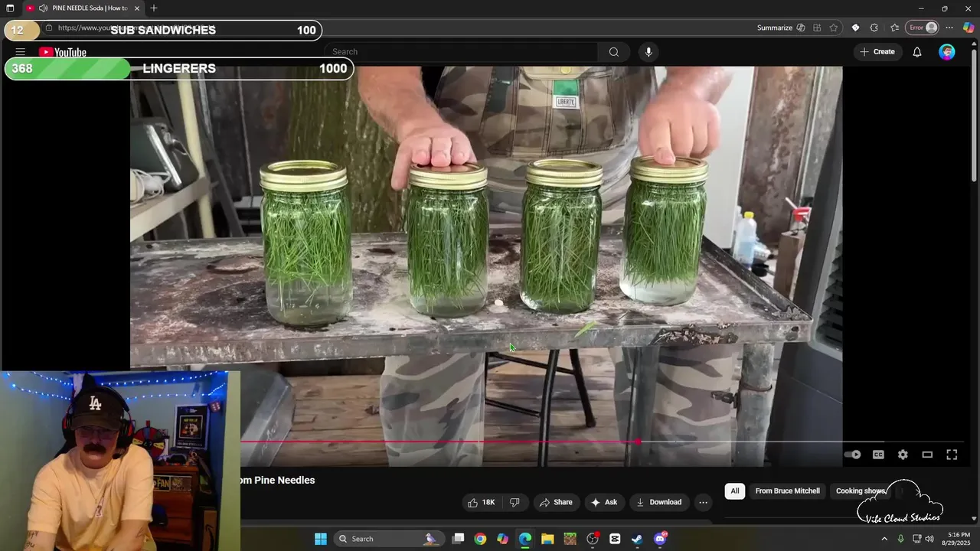
Task: Open the Edge tab actions menu
Action: [x=10, y=8]
